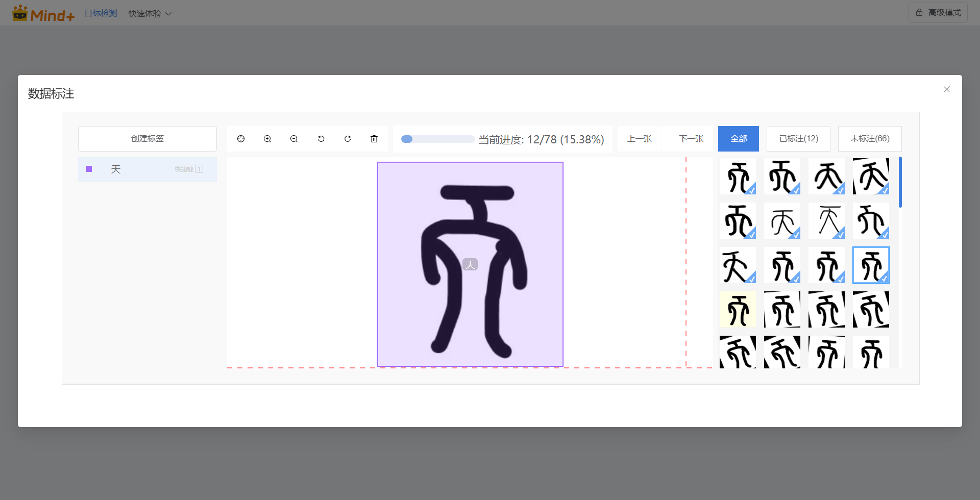Open the 快速体验 dropdown menu

[150, 13]
